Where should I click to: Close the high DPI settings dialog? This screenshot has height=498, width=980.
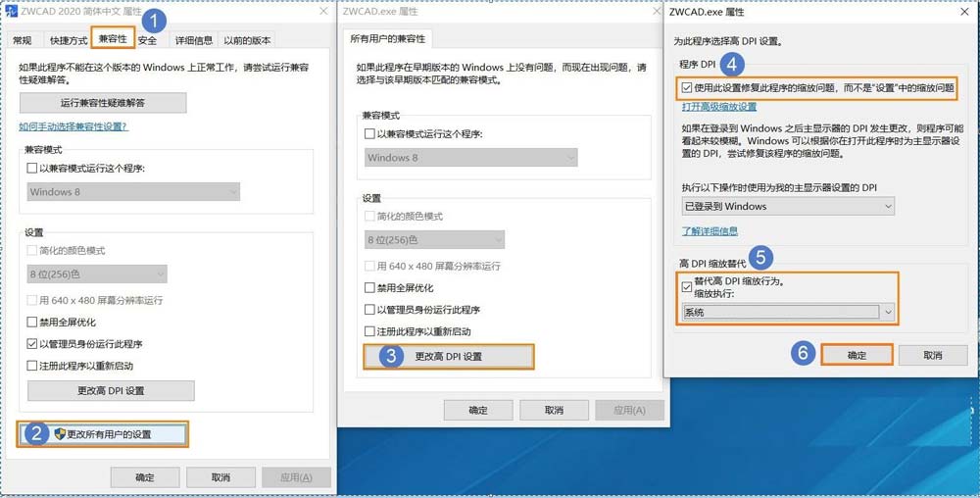tap(965, 11)
